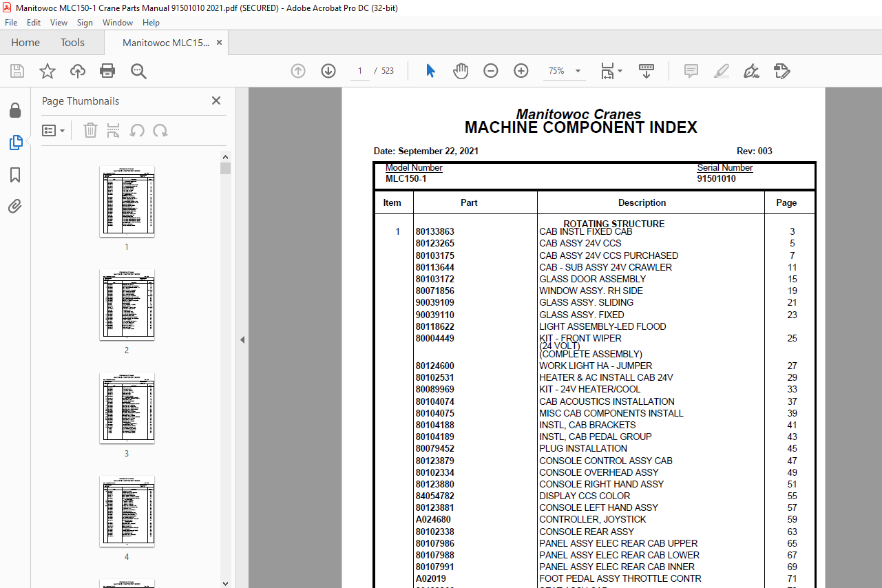Image resolution: width=882 pixels, height=588 pixels.
Task: Close the Manitowoc document tab
Action: [219, 43]
